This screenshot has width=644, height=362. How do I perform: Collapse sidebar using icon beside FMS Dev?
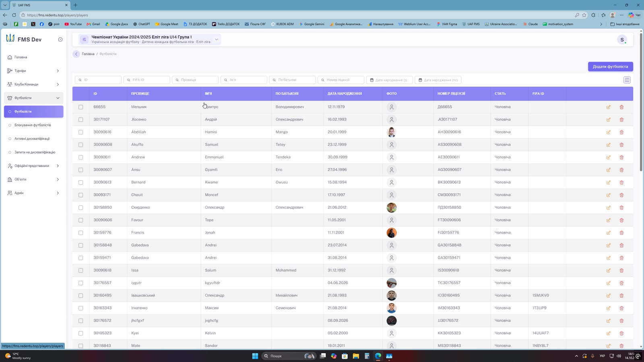point(60,39)
